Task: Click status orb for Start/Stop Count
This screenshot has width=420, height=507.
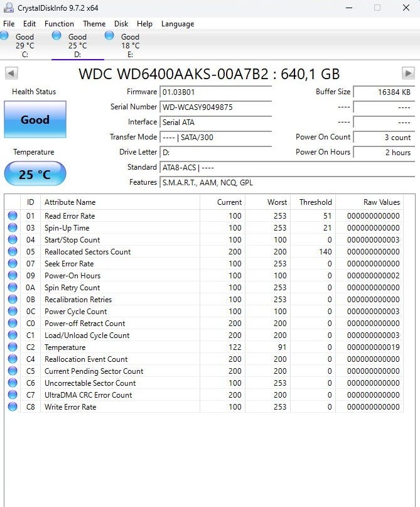Action: 13,239
